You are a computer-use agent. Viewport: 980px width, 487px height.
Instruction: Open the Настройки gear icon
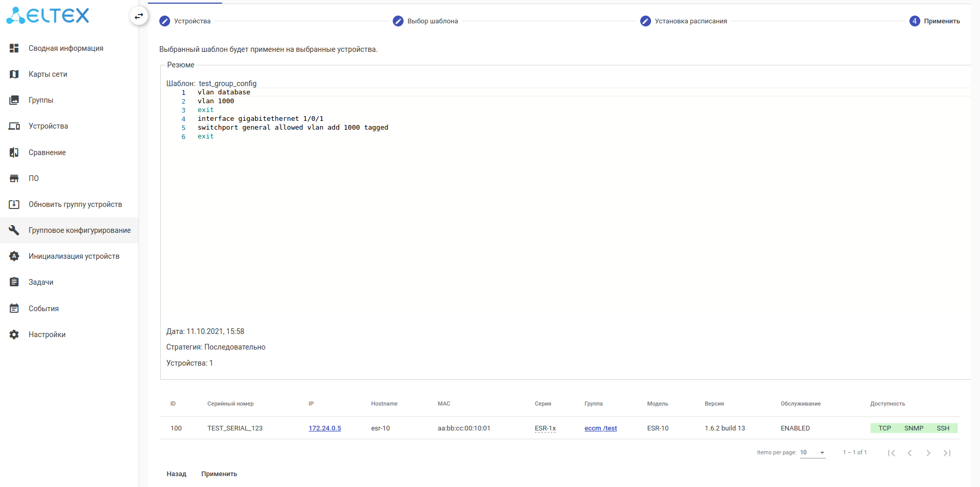[x=14, y=335]
